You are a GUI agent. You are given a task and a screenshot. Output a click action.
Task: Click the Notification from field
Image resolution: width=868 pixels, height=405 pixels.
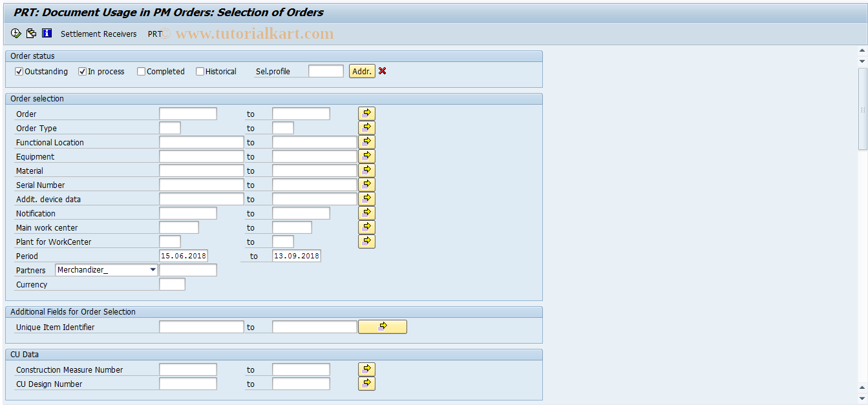coord(188,213)
